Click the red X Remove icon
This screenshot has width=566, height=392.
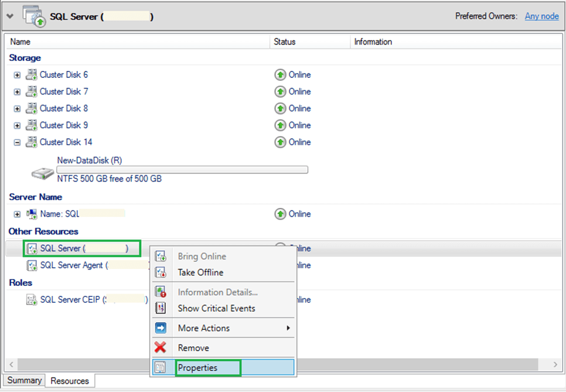pyautogui.click(x=160, y=348)
